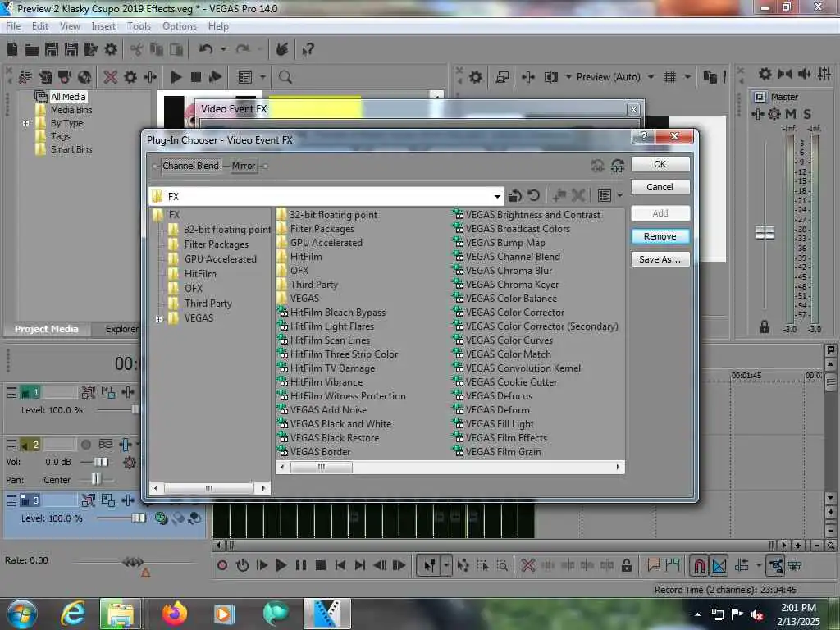This screenshot has width=840, height=630.
Task: Select HitFilm Light Flares plug-in
Action: coord(325,326)
